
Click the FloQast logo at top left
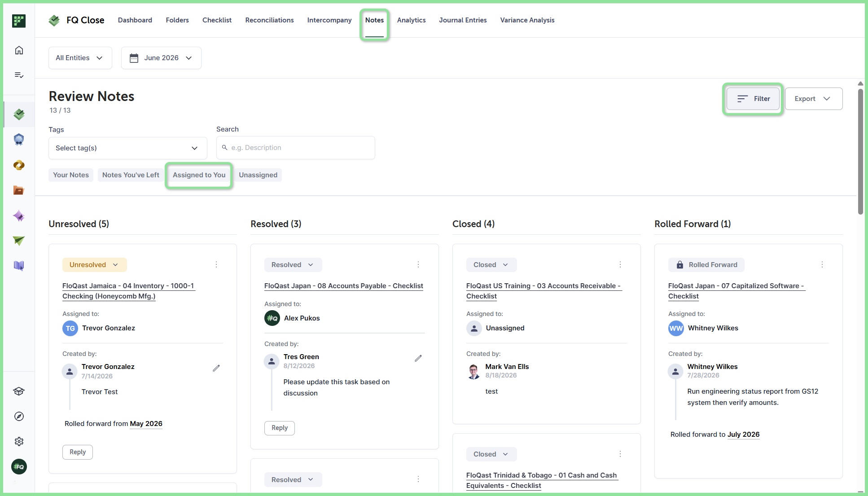(x=19, y=21)
